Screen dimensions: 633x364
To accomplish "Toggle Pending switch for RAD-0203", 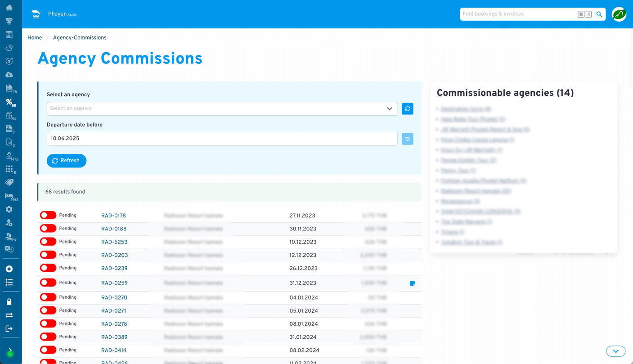I will (48, 255).
